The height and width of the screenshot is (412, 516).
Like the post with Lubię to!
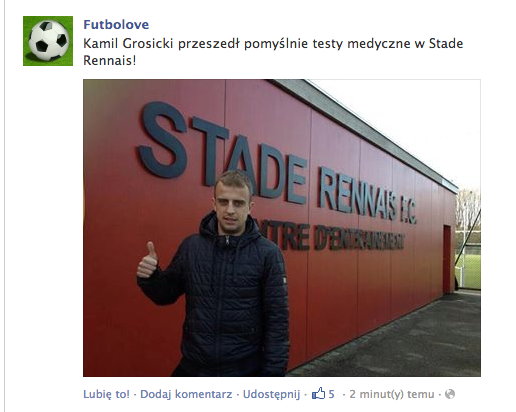pos(106,394)
